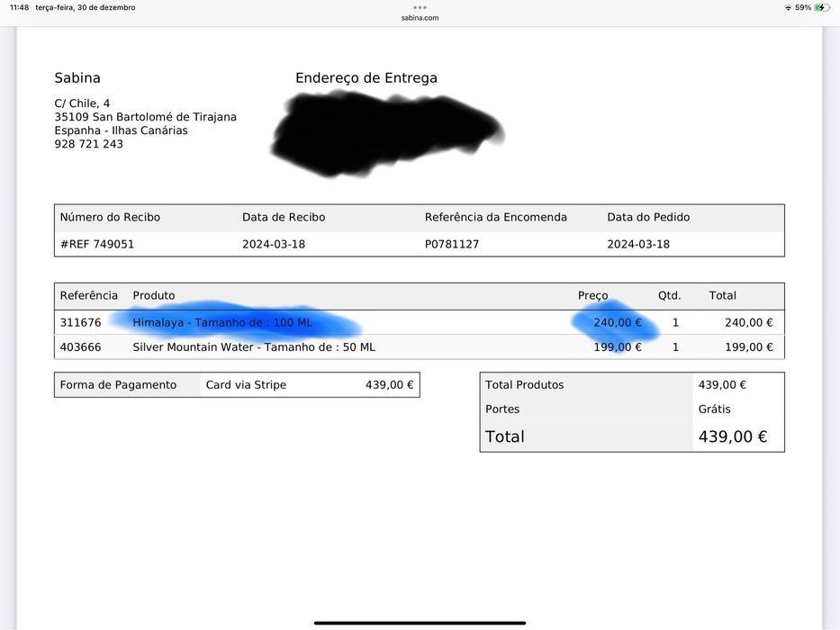
Task: Select the Grátis shipping value
Action: [x=714, y=409]
